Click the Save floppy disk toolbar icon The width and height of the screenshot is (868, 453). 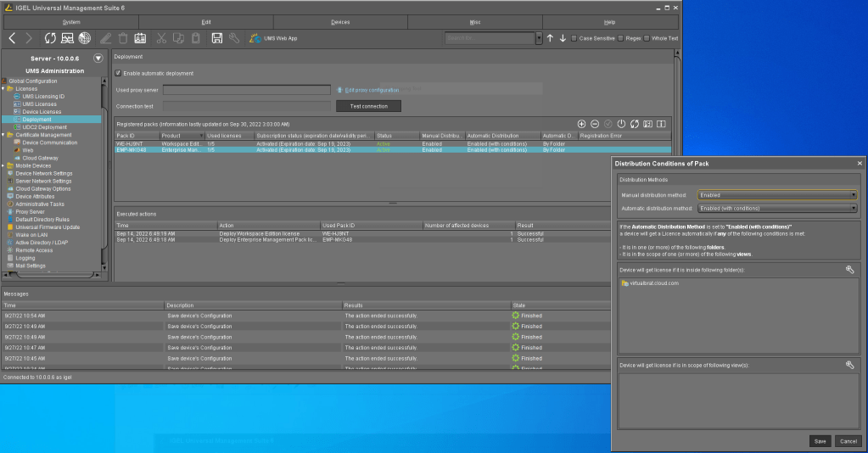click(217, 38)
